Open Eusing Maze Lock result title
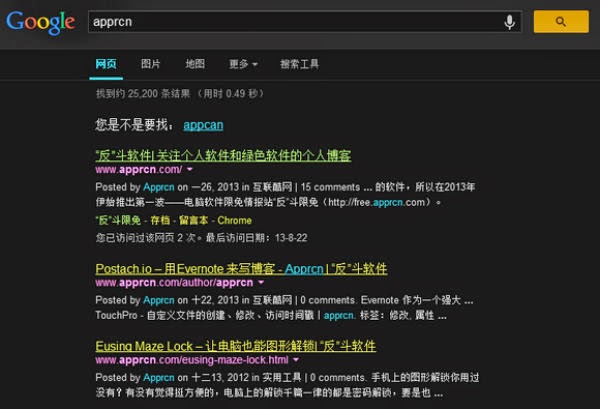This screenshot has width=600, height=409. [x=236, y=346]
